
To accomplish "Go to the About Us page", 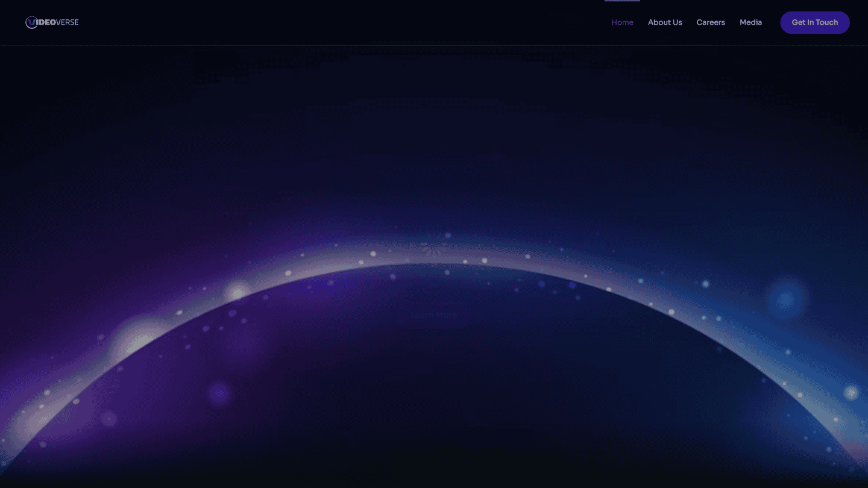I will pos(665,22).
